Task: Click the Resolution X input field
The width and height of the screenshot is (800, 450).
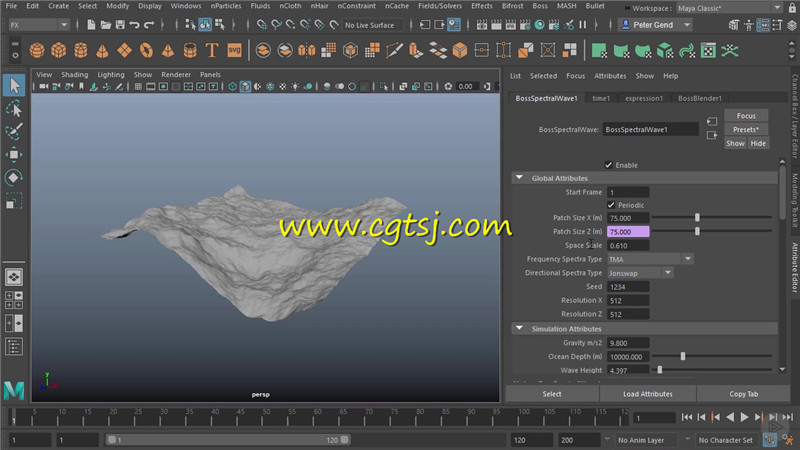Action: tap(628, 301)
